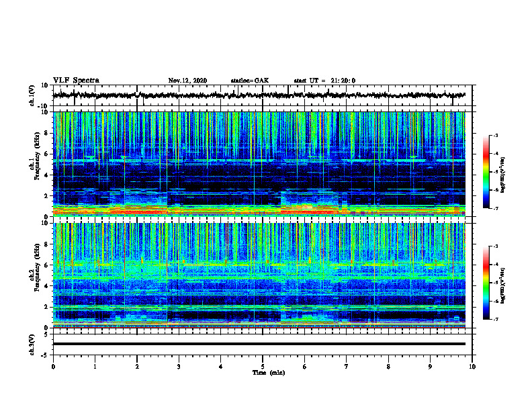This screenshot has height=411, width=532.
Task: Click the '6' tick on the time axis
Action: tap(305, 367)
